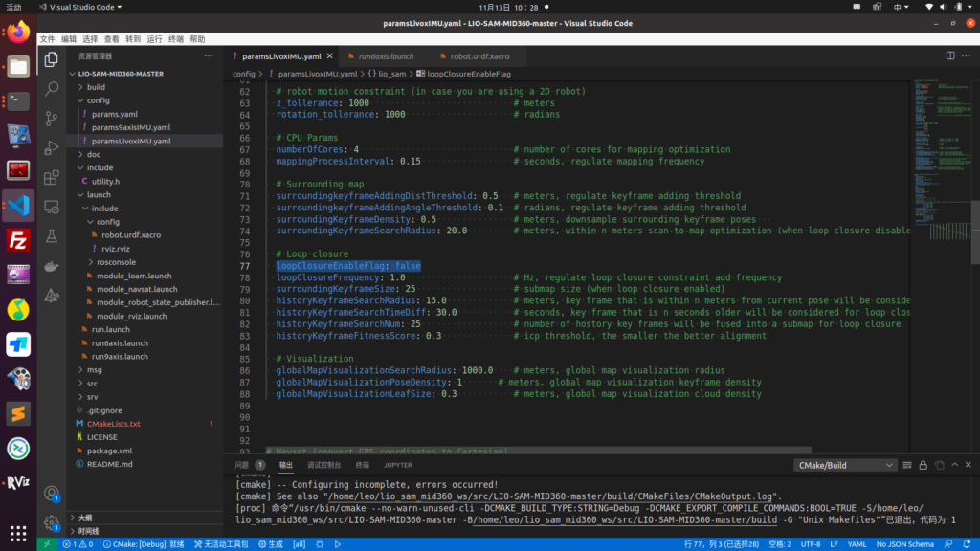Close the paramsLivoxIMU.yaml tab
The height and width of the screenshot is (551, 980).
[330, 56]
